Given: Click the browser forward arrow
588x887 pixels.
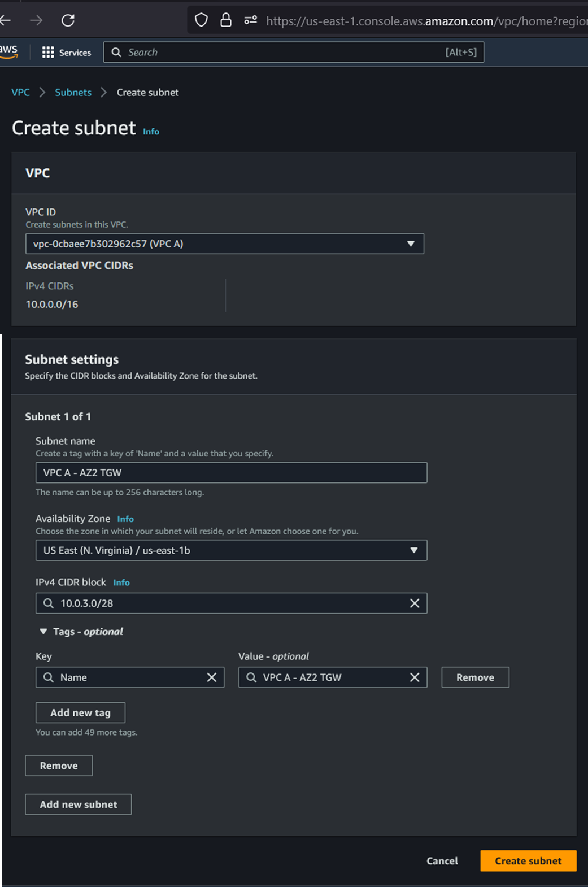Looking at the screenshot, I should coord(37,21).
